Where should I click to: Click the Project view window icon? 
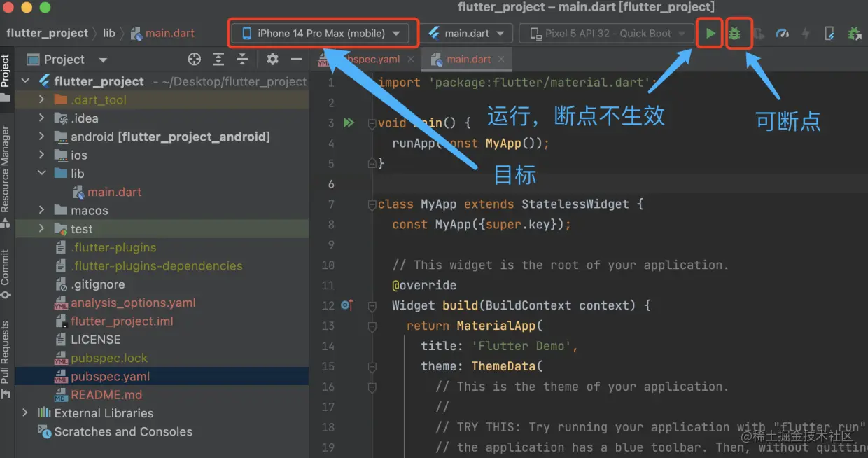coord(31,60)
